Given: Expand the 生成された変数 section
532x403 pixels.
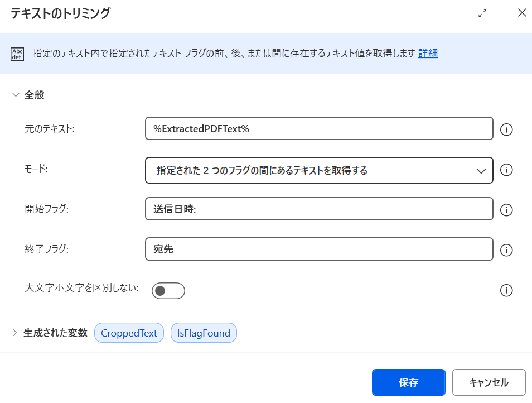Looking at the screenshot, I should click(x=14, y=333).
